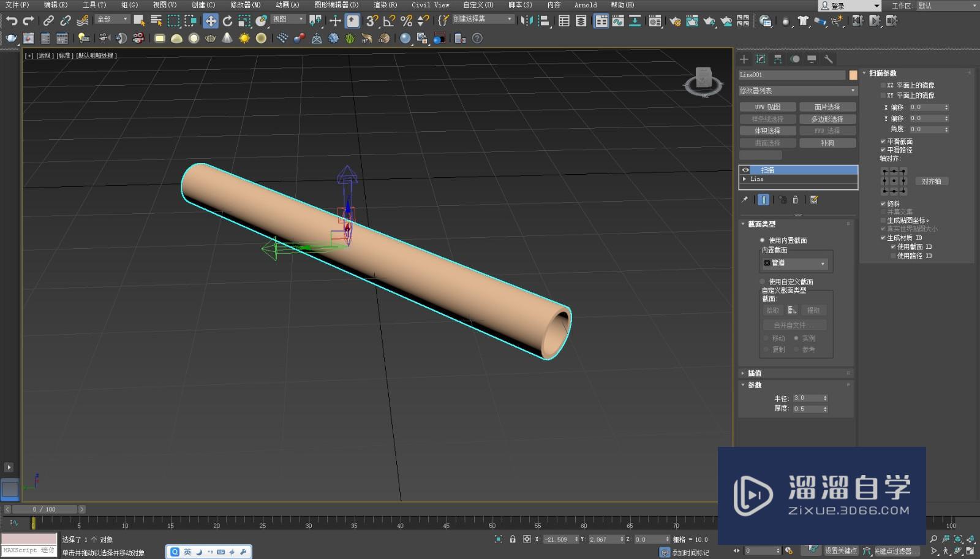Click the Redo arrow icon

(x=28, y=21)
